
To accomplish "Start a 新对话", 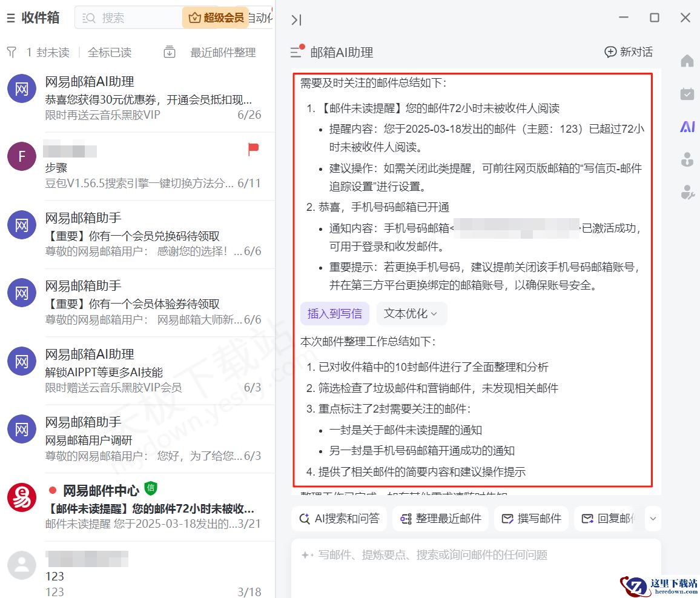I will point(629,52).
